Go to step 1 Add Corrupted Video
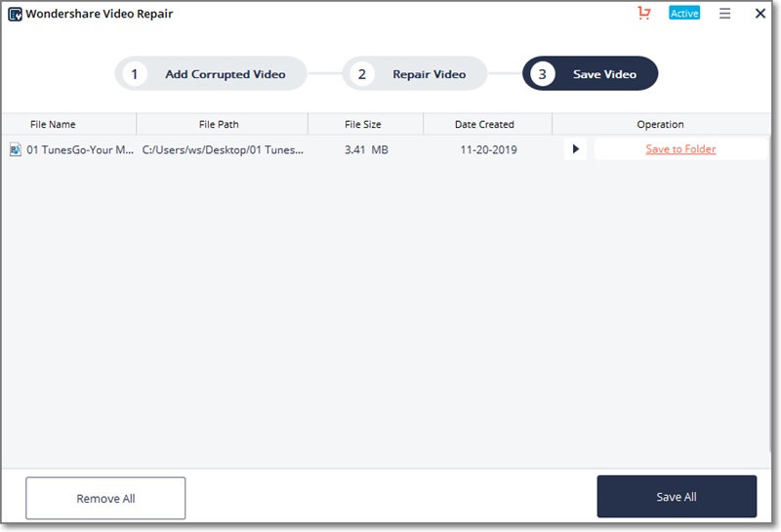The width and height of the screenshot is (781, 532). pyautogui.click(x=211, y=74)
